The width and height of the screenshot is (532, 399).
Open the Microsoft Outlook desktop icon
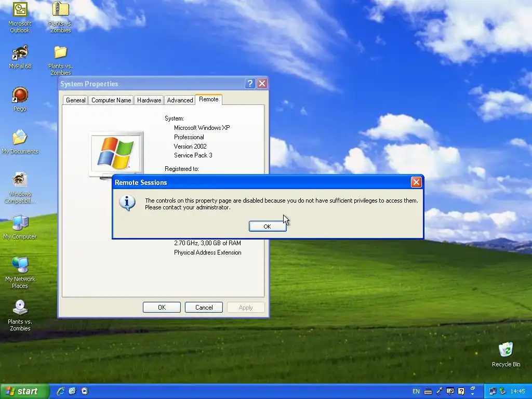point(20,17)
